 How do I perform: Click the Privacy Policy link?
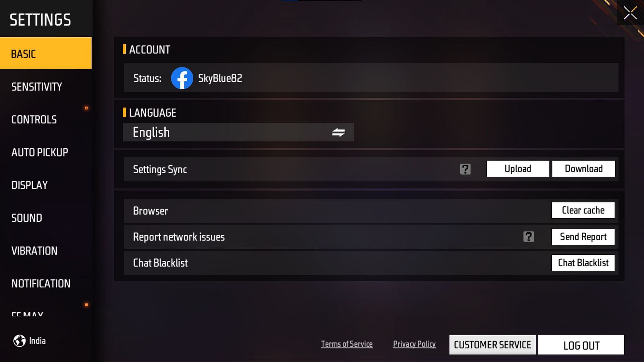pyautogui.click(x=414, y=344)
